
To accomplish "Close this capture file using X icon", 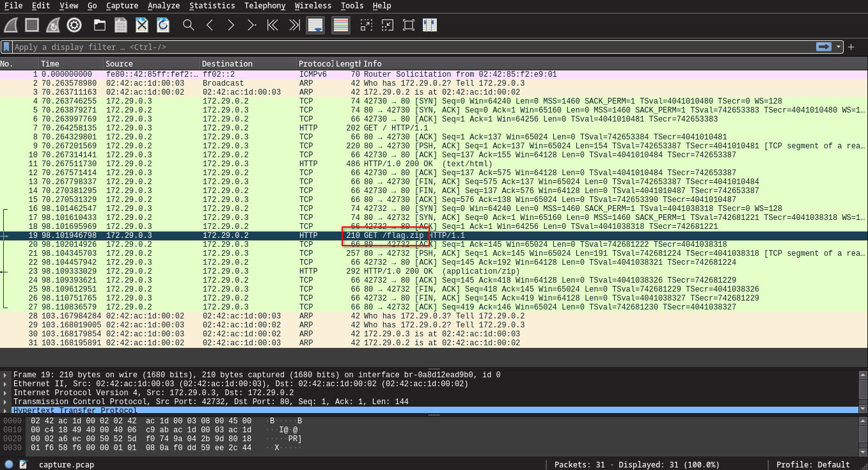I will [142, 25].
